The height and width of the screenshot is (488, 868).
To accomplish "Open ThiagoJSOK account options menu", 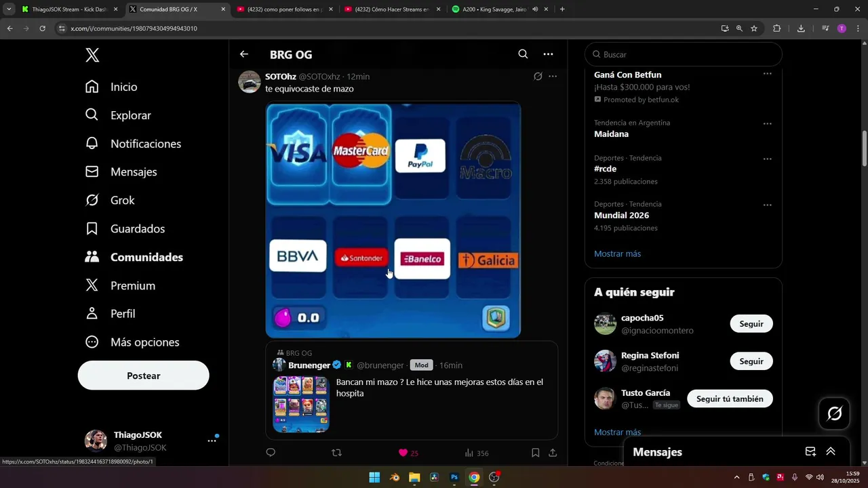I will 212,441.
